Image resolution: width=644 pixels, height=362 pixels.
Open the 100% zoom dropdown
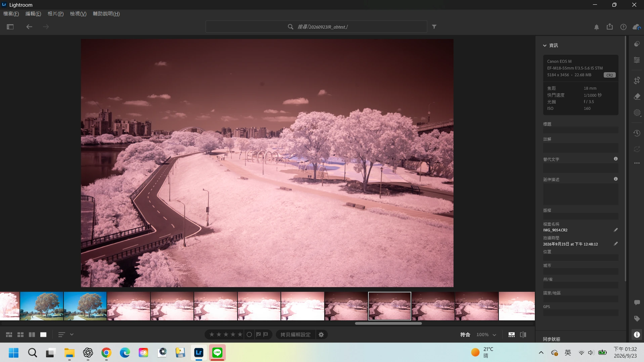pos(486,335)
